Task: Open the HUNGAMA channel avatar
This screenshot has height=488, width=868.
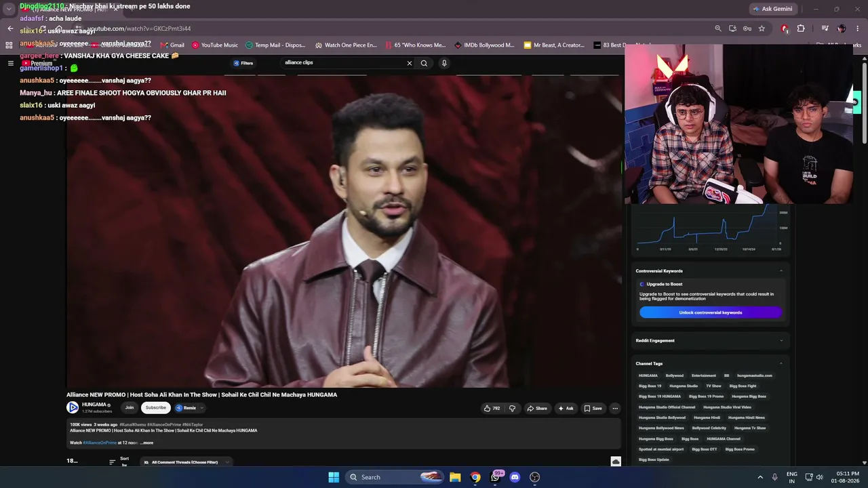Action: [x=73, y=407]
